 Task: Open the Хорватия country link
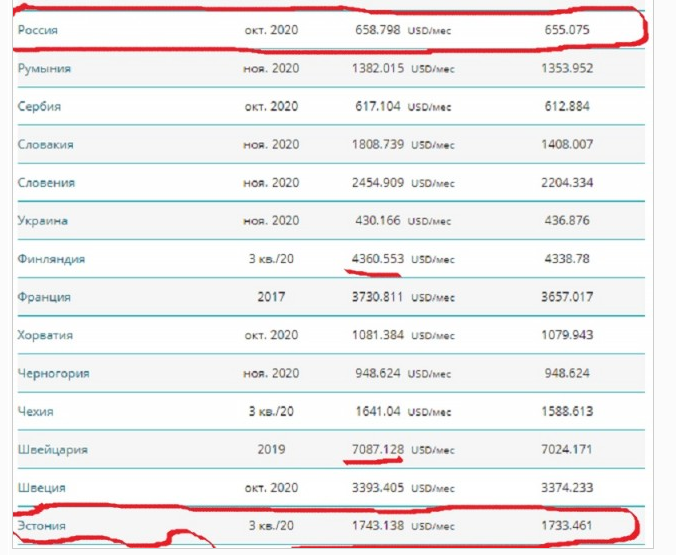[45, 335]
